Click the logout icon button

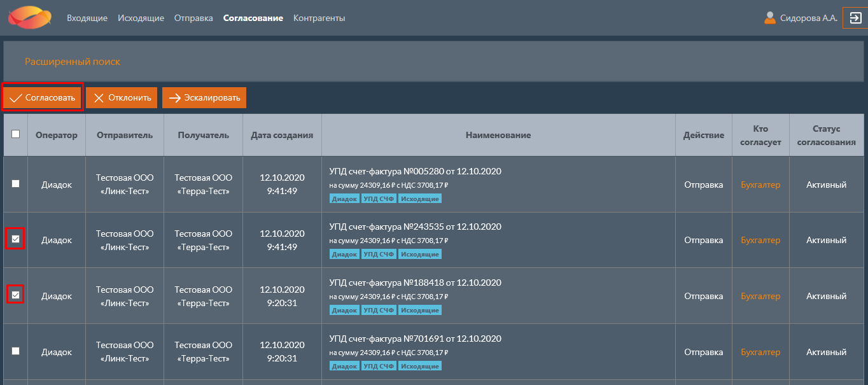(x=855, y=18)
